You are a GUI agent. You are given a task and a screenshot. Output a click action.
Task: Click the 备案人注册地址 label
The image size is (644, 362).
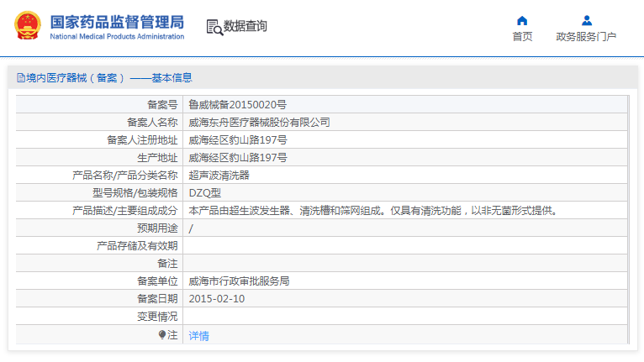142,140
